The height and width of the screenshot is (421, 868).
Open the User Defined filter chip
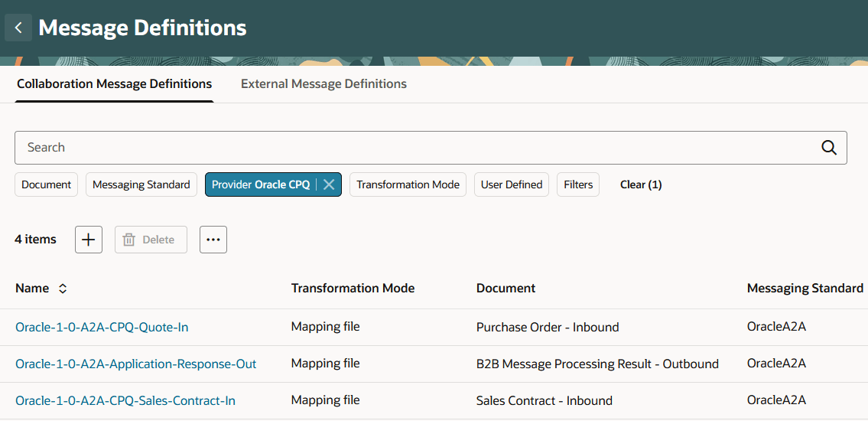pyautogui.click(x=512, y=184)
